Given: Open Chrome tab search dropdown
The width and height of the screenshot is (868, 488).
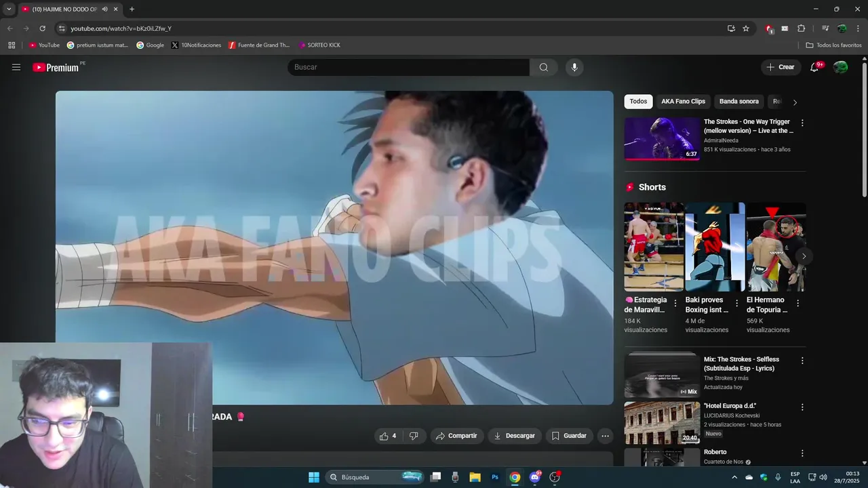Looking at the screenshot, I should [x=9, y=9].
